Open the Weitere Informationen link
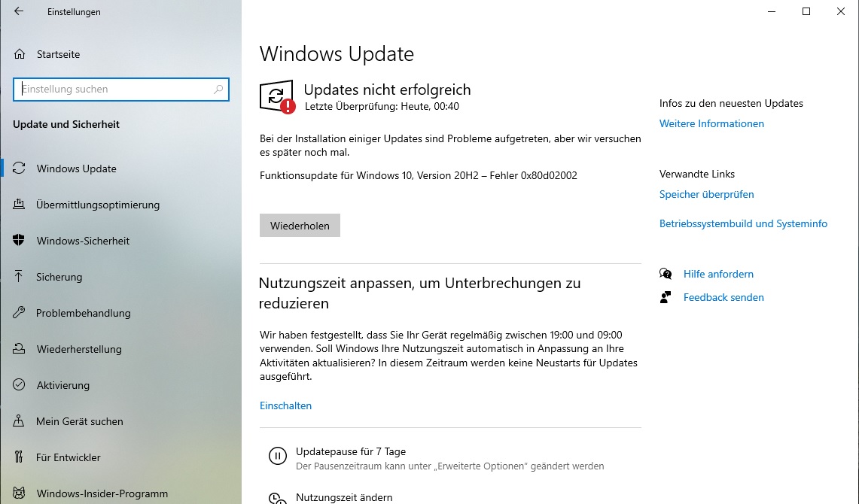859x504 pixels. 711,123
